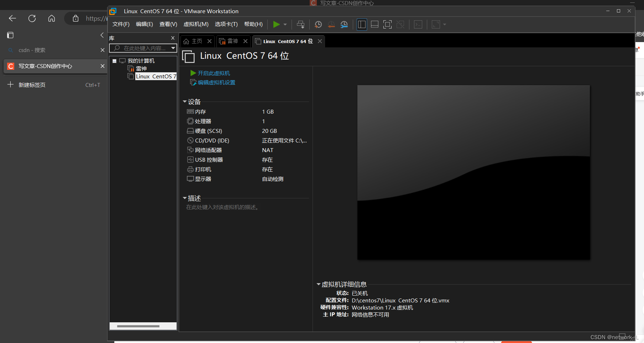
Task: Open the 文件(F) menu
Action: (x=121, y=24)
